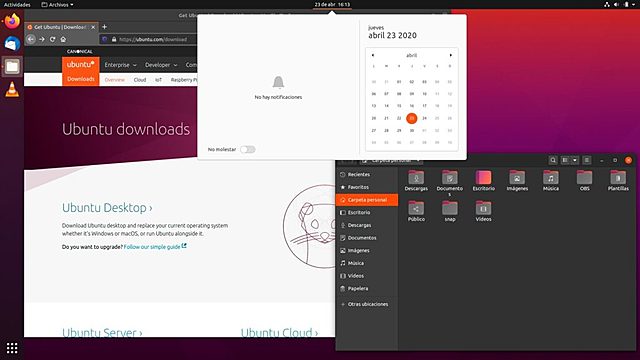Screen dimensions: 640x360
Task: Click the Firefox back arrow
Action: tap(31, 39)
